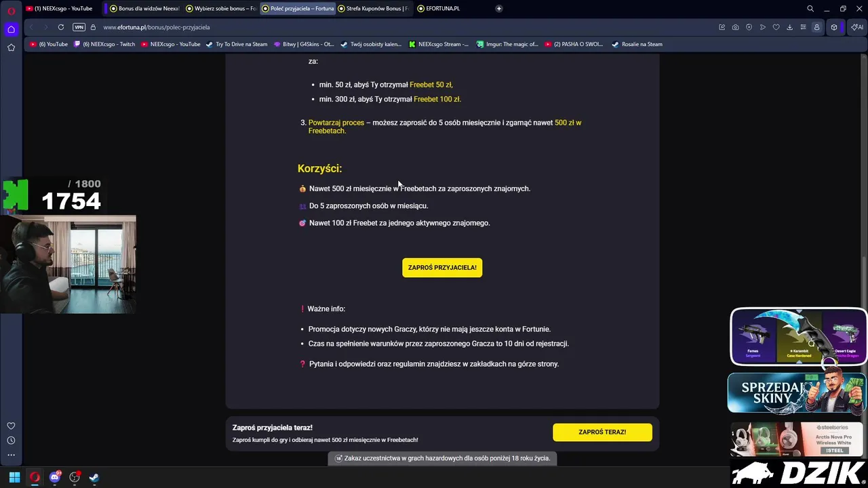Switch to NEEXcsgo - YouTube tab
868x488 pixels.
[63, 9]
